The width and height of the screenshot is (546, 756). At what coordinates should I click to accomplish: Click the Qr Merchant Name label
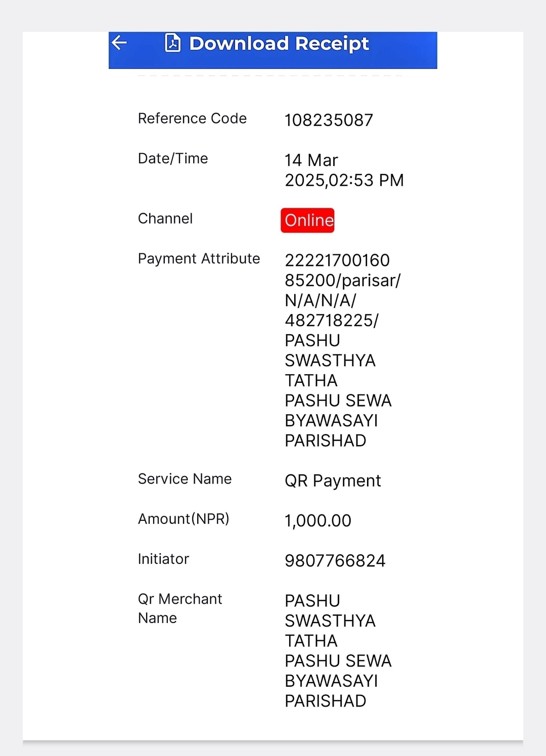(180, 608)
